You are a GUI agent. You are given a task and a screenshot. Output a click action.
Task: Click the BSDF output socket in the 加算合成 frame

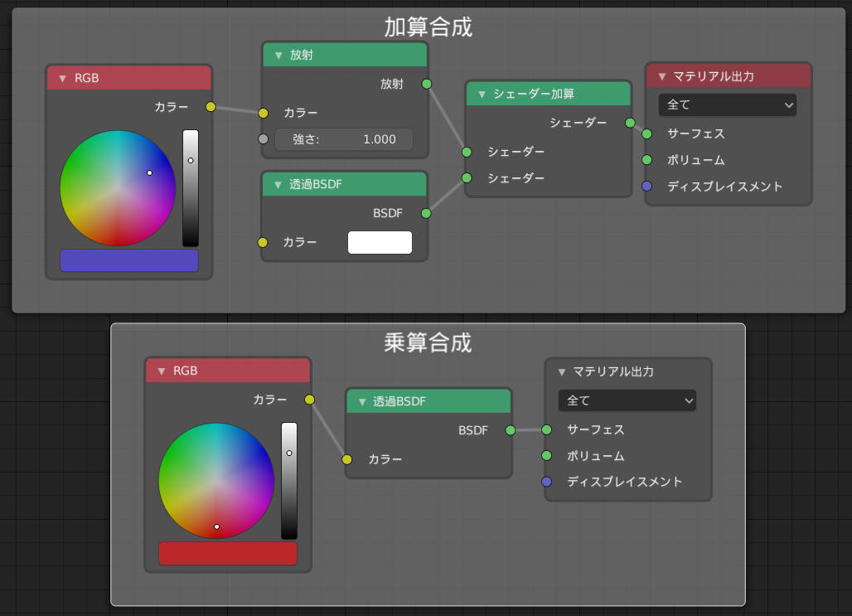point(426,213)
